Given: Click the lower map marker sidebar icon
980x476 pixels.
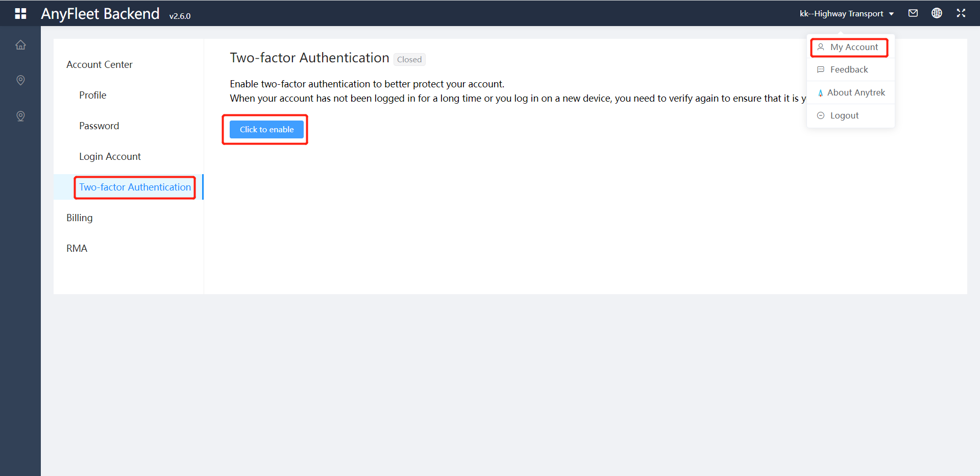Looking at the screenshot, I should click(x=20, y=116).
